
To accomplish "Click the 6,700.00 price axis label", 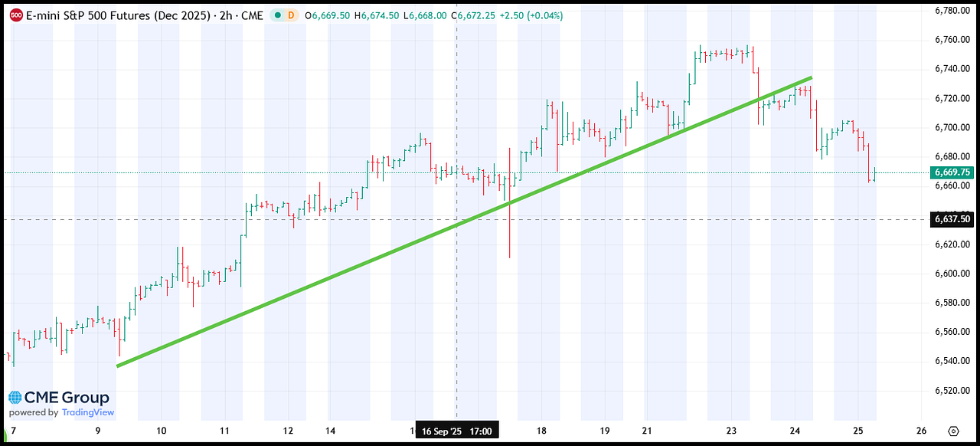I will coord(953,127).
